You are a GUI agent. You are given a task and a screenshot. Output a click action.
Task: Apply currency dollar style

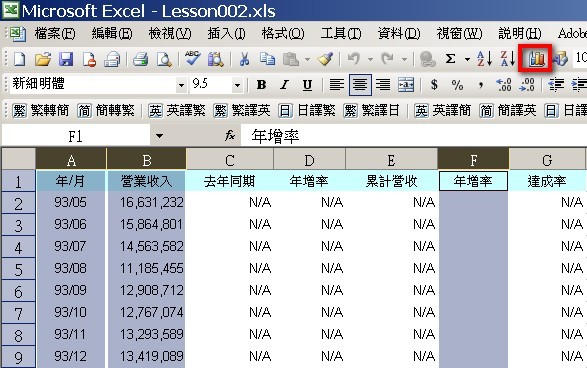[434, 85]
